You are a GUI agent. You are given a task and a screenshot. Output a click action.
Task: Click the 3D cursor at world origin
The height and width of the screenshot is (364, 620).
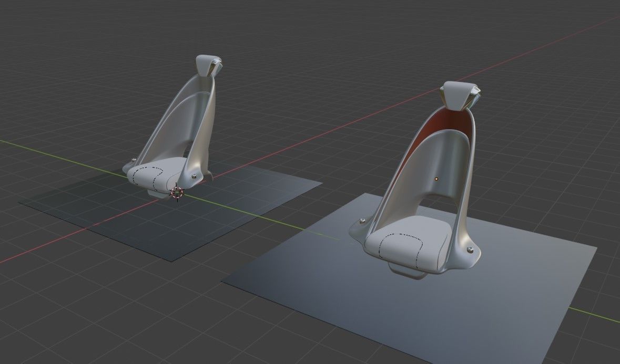177,193
